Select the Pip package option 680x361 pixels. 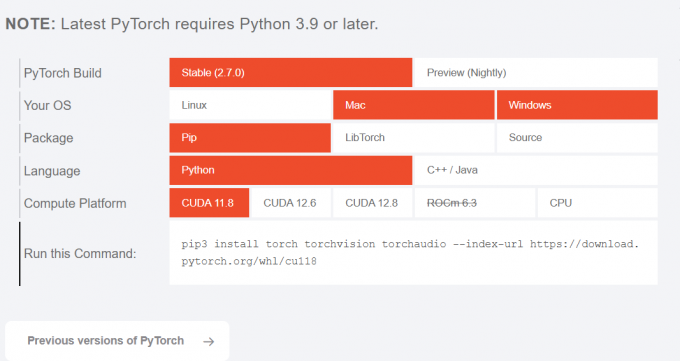(250, 138)
